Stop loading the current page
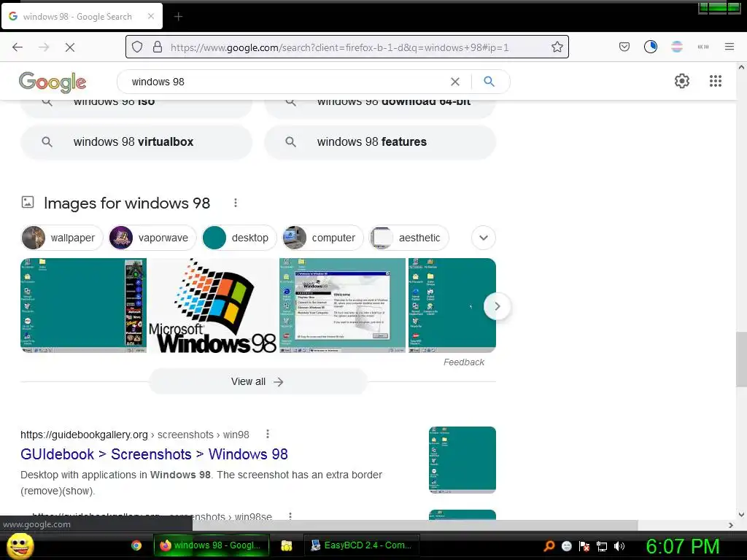The width and height of the screenshot is (747, 560). click(x=69, y=47)
